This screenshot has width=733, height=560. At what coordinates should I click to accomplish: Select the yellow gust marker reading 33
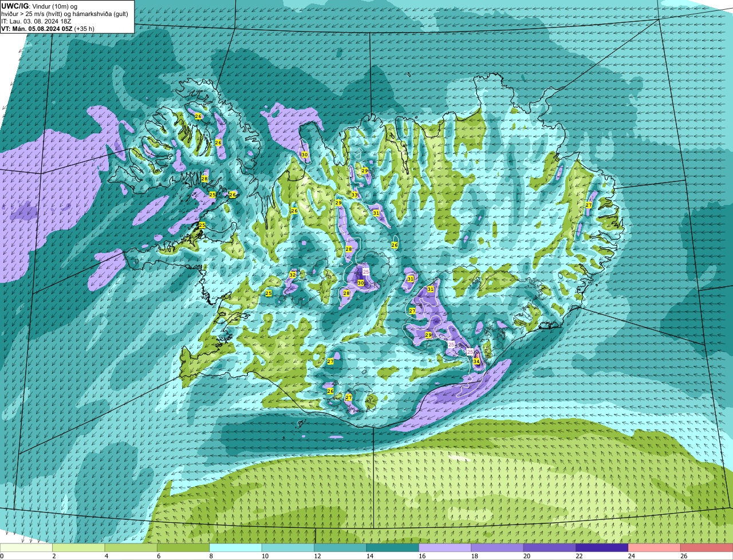354,195
